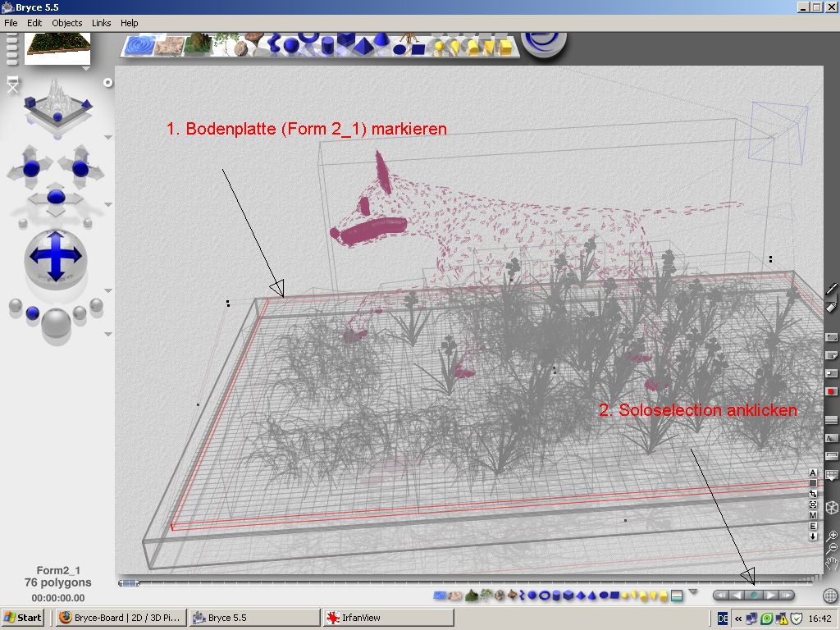Toggle the gray square button below the A button
The height and width of the screenshot is (630, 840).
pos(813,483)
